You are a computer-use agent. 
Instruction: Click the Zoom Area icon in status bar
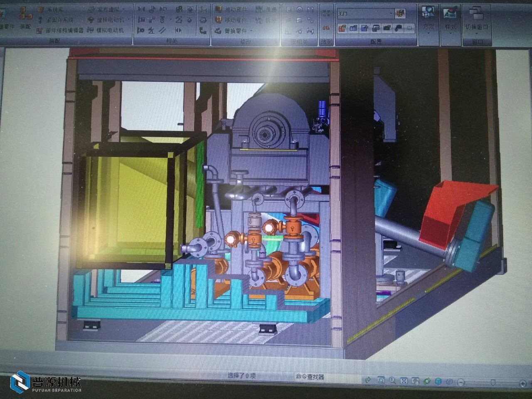pyautogui.click(x=381, y=380)
